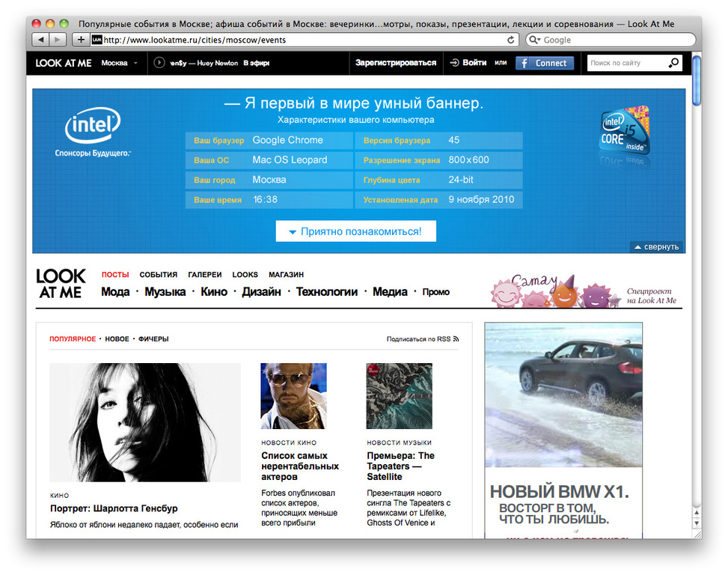Open the LOOKS section
This screenshot has height=575, width=728.
[245, 275]
